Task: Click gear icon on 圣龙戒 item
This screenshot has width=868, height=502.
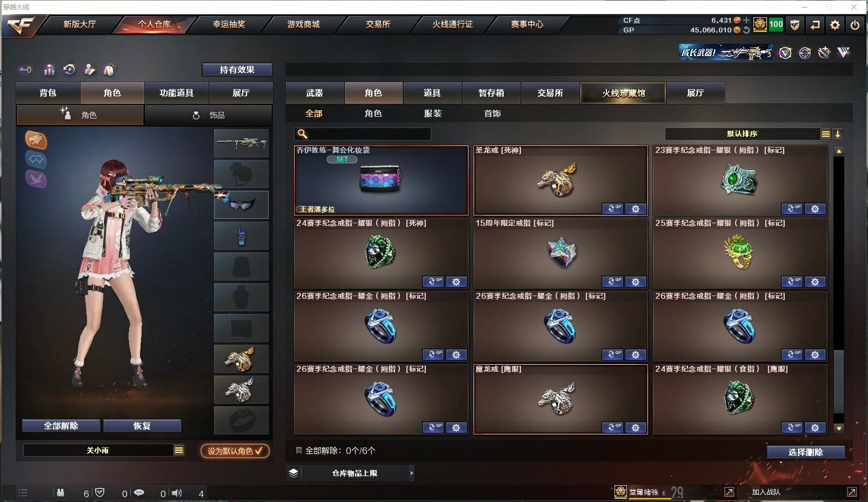Action: (636, 209)
